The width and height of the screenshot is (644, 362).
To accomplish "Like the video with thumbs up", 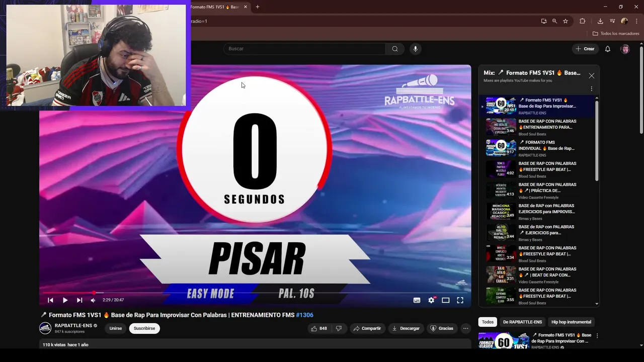I will click(x=318, y=328).
